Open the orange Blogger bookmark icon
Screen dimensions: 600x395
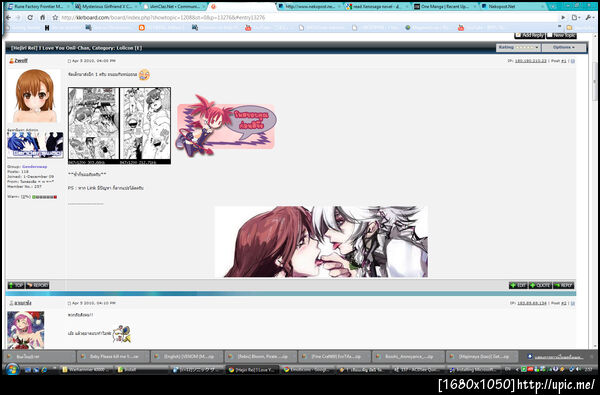(142, 28)
